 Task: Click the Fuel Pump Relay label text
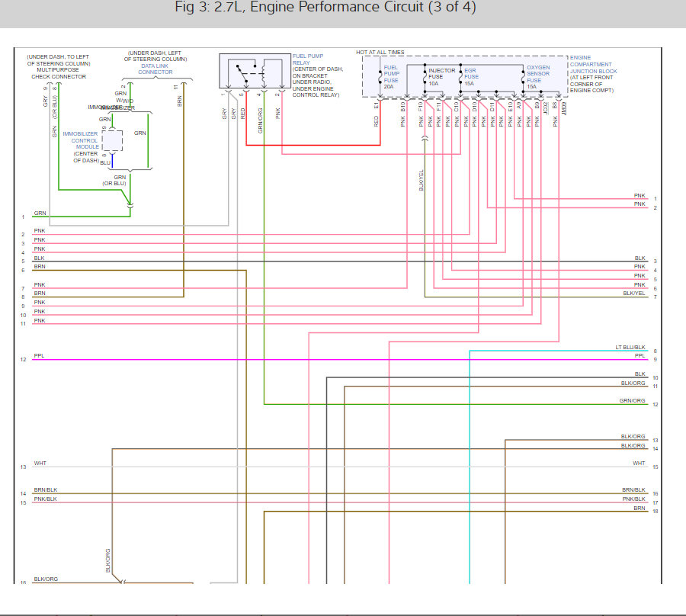308,59
